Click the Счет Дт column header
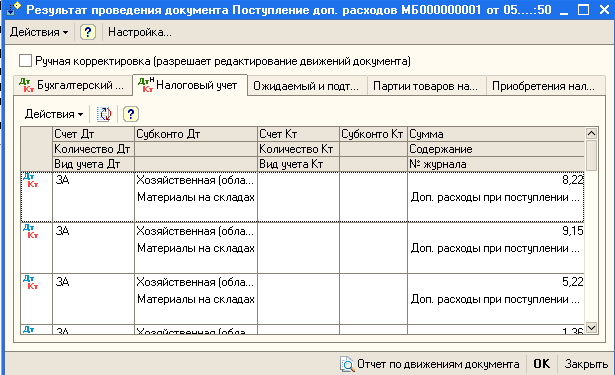 click(x=93, y=134)
